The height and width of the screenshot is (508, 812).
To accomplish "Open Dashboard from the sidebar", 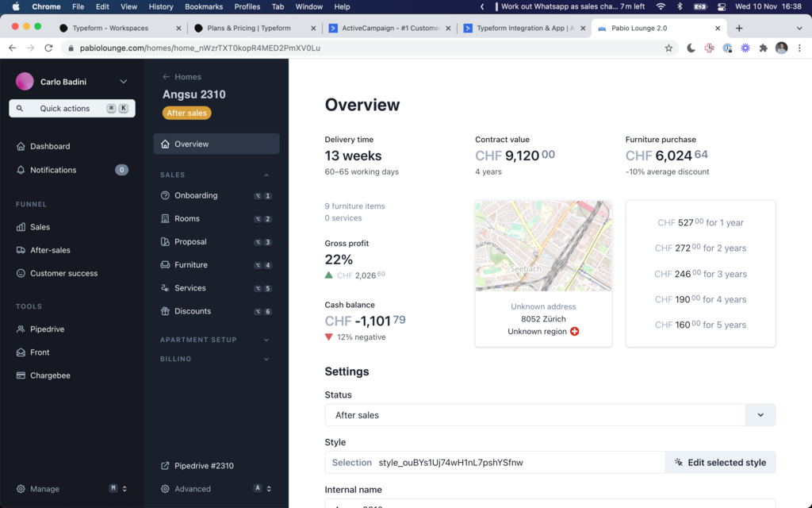I will (44, 146).
